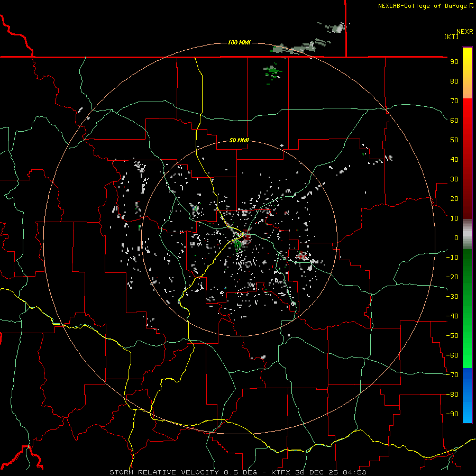The height and width of the screenshot is (476, 476).
Task: Select the 20 value on the velocity scale
Action: (x=454, y=199)
